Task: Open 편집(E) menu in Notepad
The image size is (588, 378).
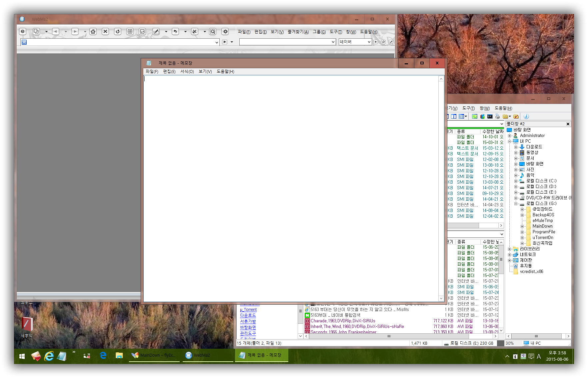Action: (x=169, y=72)
